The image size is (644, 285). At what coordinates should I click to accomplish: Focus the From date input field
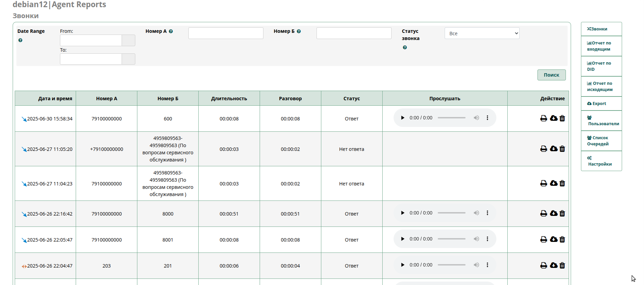[91, 40]
